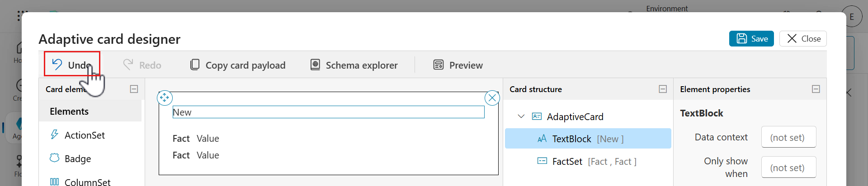The height and width of the screenshot is (186, 868).
Task: Click the Data context field
Action: [788, 137]
